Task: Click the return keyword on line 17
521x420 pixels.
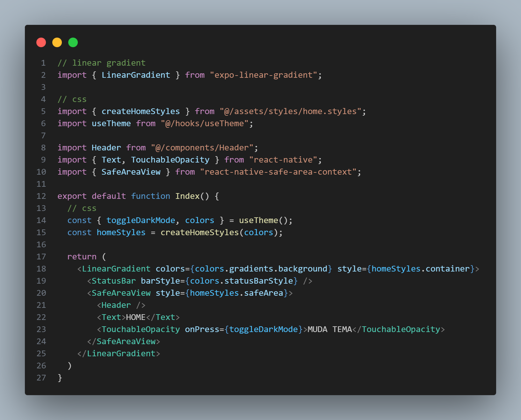Action: coord(82,257)
